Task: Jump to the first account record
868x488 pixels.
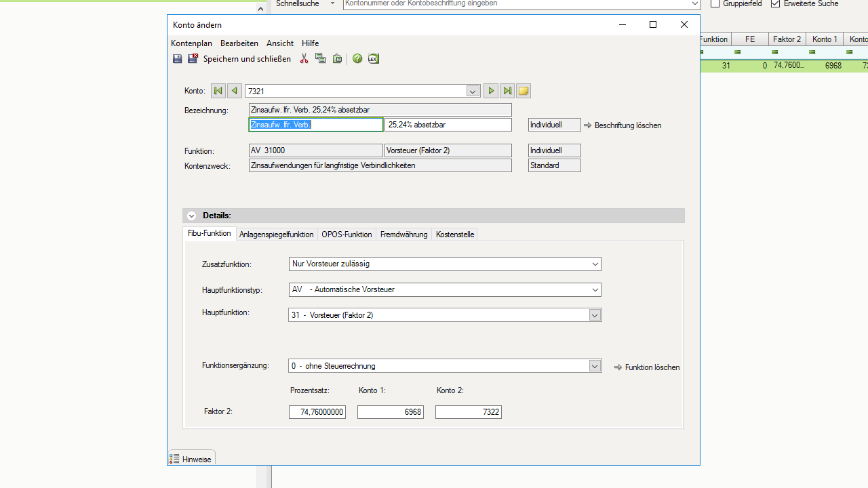Action: 218,91
